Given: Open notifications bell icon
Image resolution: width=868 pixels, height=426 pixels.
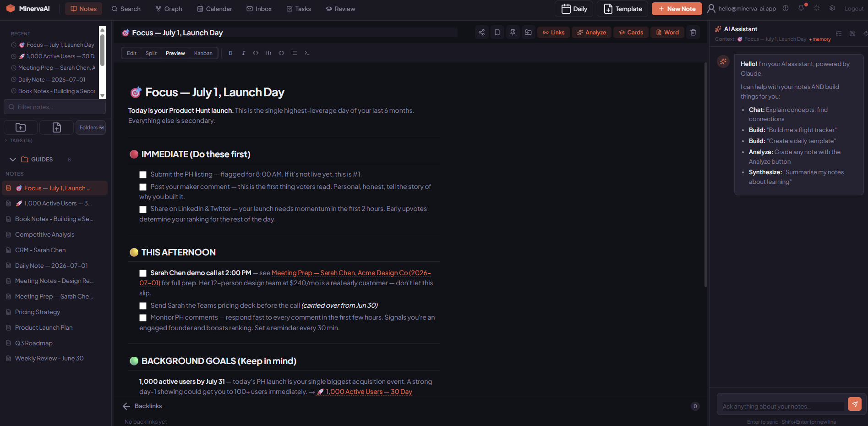Looking at the screenshot, I should (801, 8).
